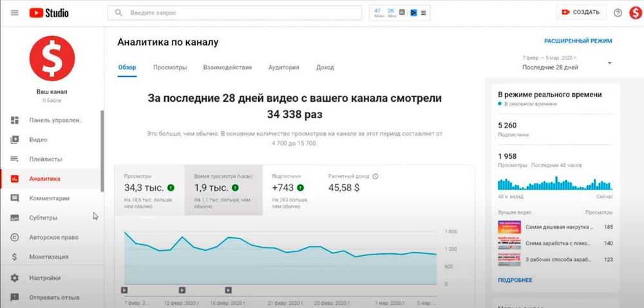This screenshot has height=308, width=644.
Task: Click video title Самая дешевая накрутка
Action: [560, 227]
